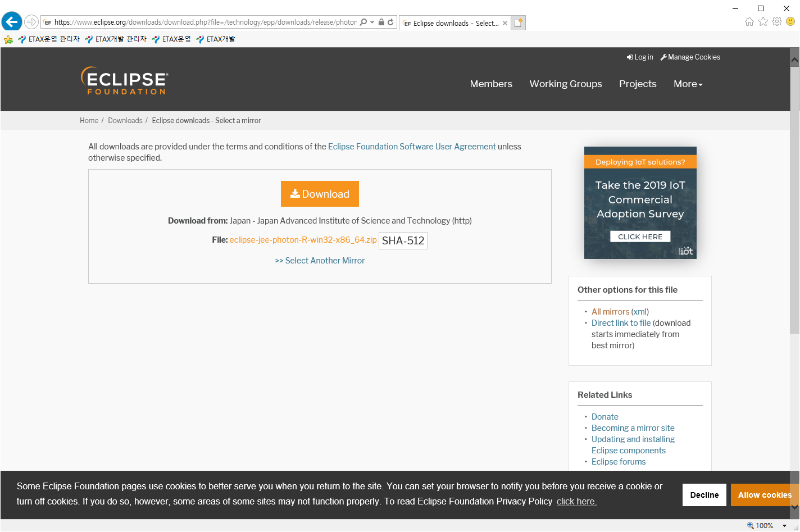This screenshot has height=532, width=800.
Task: Click the SHA-512 button
Action: pyautogui.click(x=403, y=240)
